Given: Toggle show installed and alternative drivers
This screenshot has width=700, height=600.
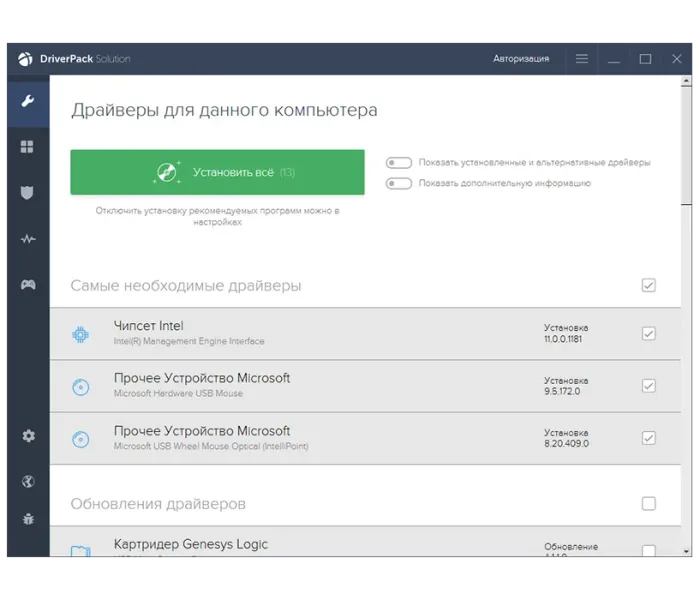Looking at the screenshot, I should [399, 162].
